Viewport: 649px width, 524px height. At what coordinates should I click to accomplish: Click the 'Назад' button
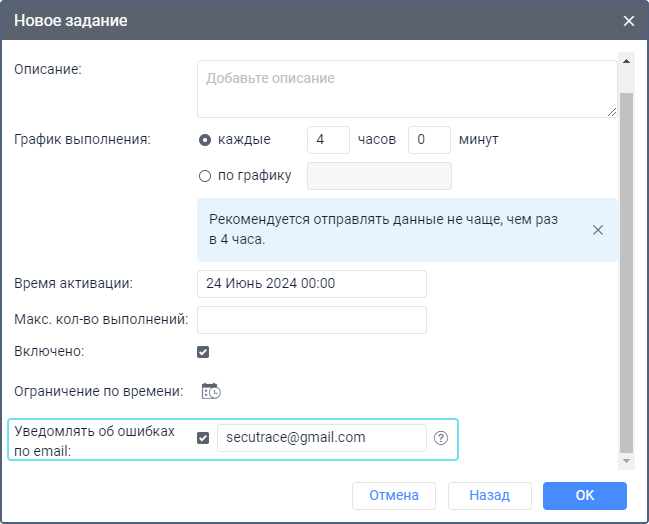(x=489, y=495)
